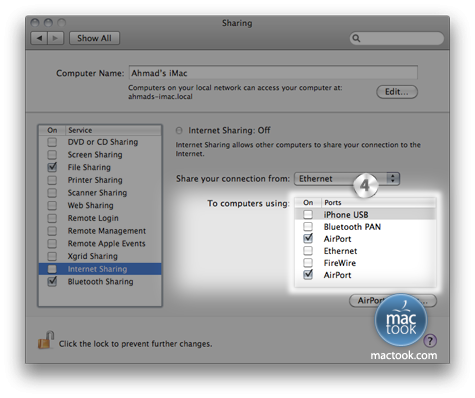Click the search magnifier icon
The image size is (475, 398).
(356, 38)
